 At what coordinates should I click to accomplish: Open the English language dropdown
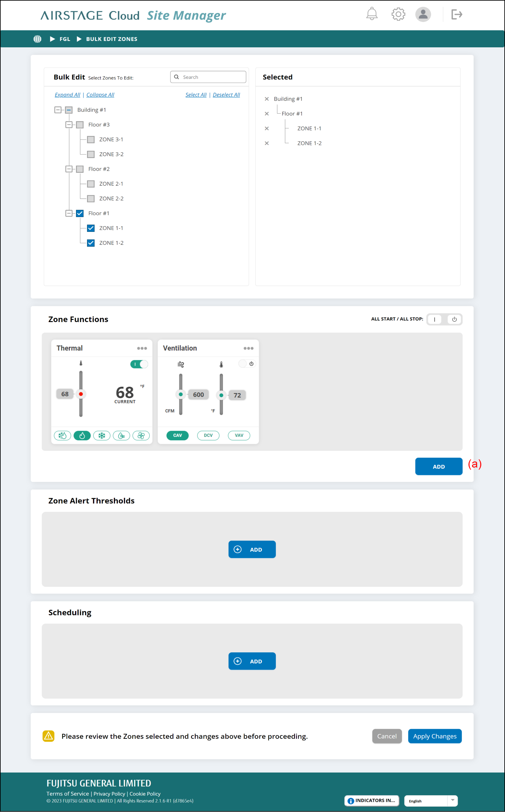click(431, 801)
